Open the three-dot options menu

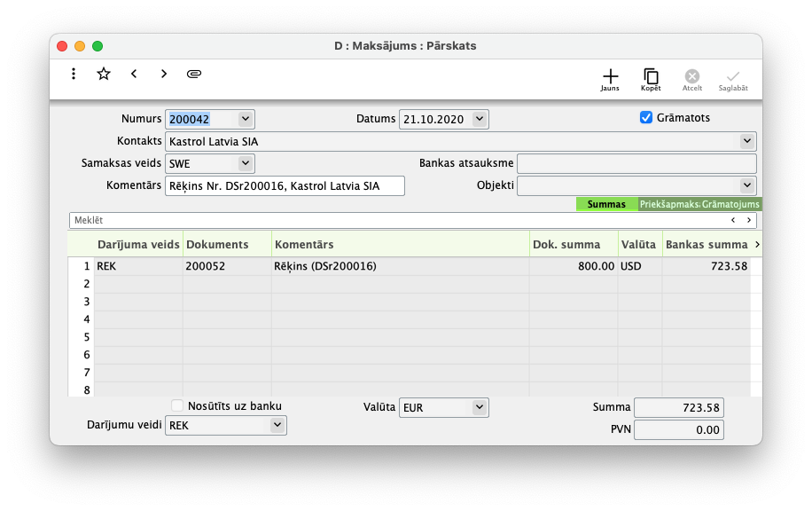tap(74, 75)
